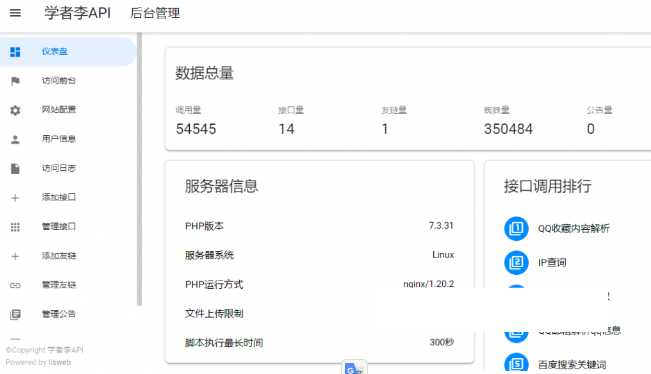The height and width of the screenshot is (374, 651).
Task: Click the QQ收藏内容解析 ranking entry
Action: tap(574, 228)
